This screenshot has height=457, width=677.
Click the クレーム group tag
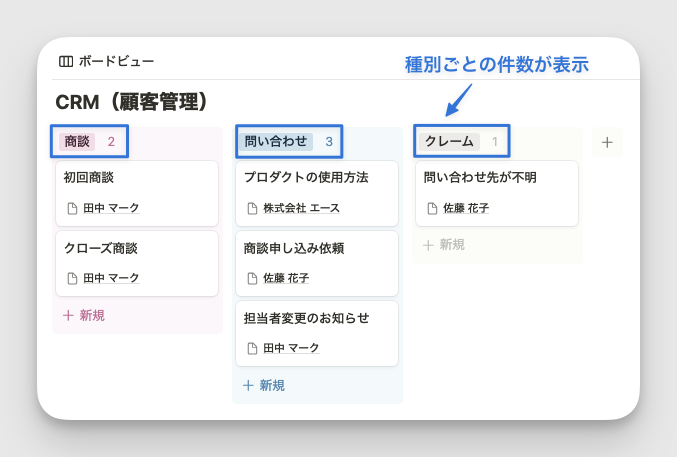pos(449,141)
